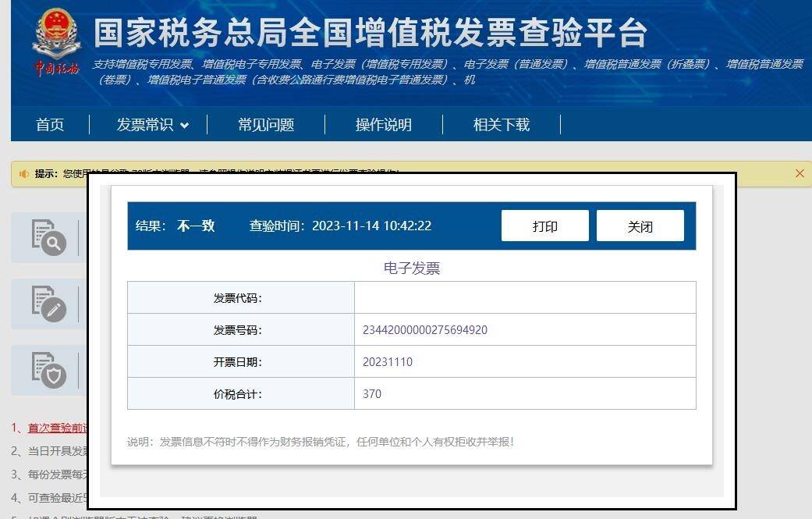Click the platform title 国家税务总局全国增值税发票查验平台

(x=371, y=33)
